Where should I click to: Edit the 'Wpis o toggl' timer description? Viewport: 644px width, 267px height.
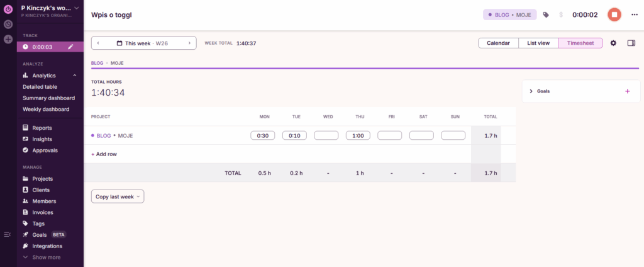(x=111, y=15)
